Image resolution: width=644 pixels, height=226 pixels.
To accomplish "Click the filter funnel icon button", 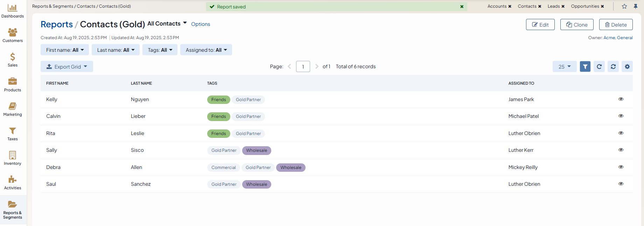I will (x=585, y=66).
